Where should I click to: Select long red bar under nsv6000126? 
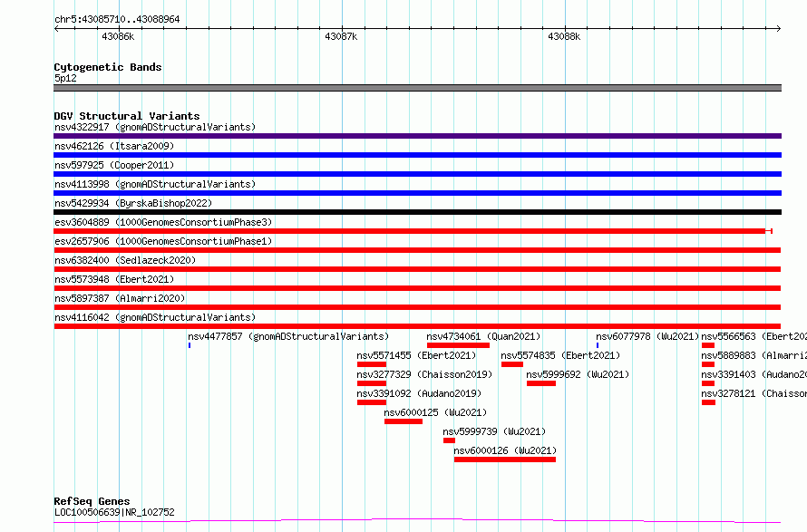tap(505, 459)
